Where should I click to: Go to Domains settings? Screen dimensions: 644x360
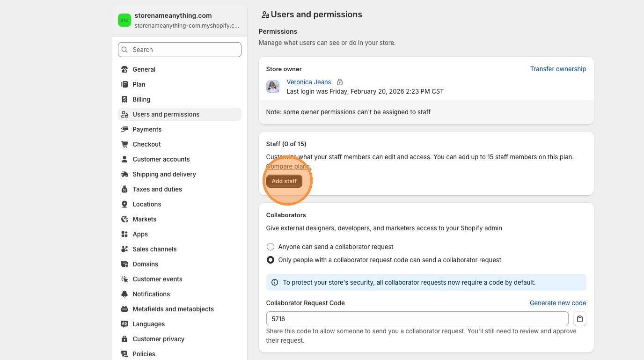[180, 264]
